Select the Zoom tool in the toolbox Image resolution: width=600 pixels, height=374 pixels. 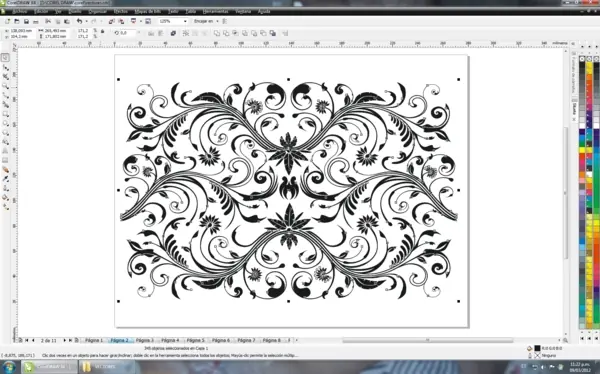coord(5,86)
